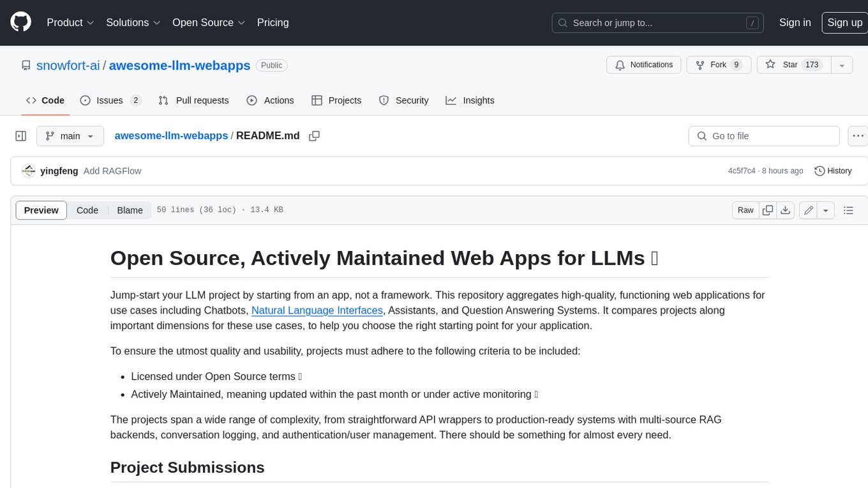Click the fork count 9
This screenshot has width=868, height=488.
pos(737,65)
